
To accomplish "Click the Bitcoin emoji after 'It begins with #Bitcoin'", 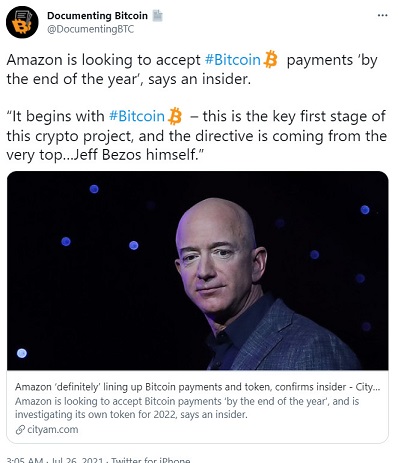I will tap(175, 116).
